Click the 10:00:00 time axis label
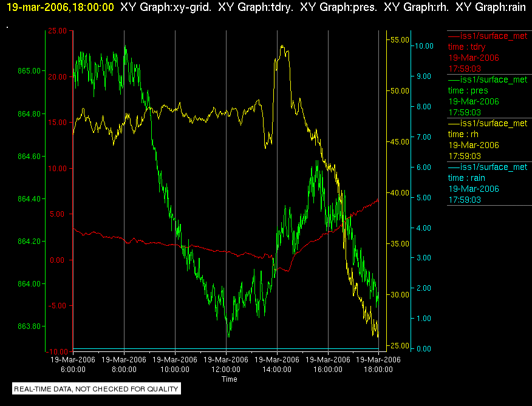 [x=175, y=370]
